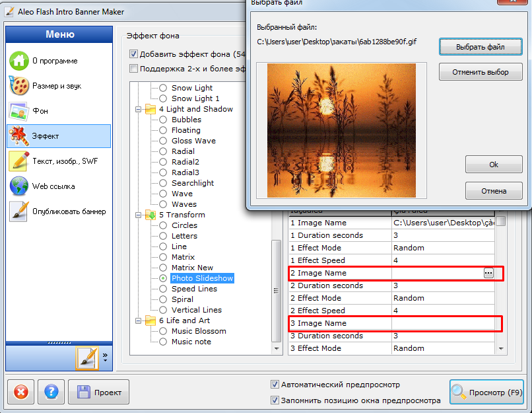Click the blue question mark help button
This screenshot has width=532, height=413.
point(51,392)
